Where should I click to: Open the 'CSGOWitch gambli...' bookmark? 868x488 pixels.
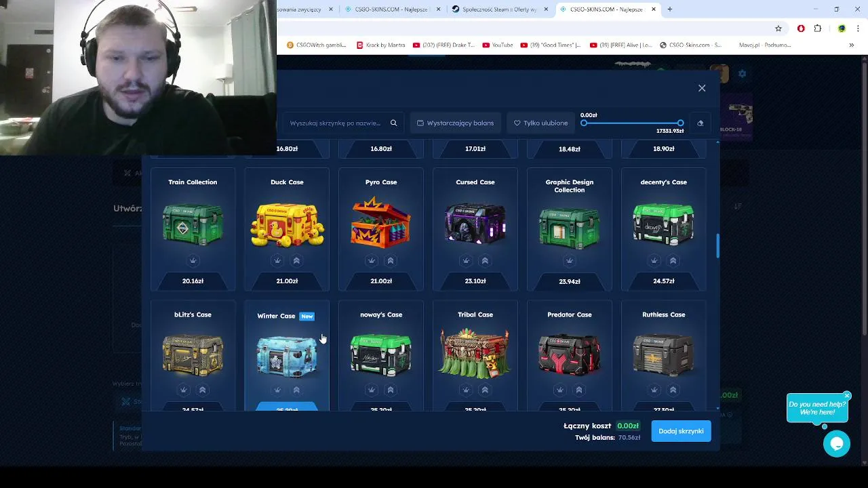317,45
